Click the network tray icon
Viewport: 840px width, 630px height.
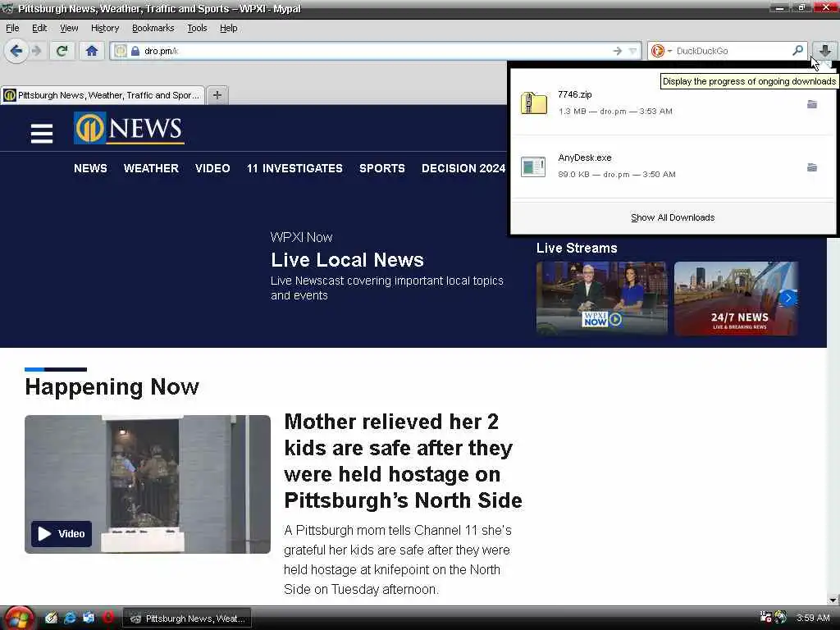[x=765, y=617]
